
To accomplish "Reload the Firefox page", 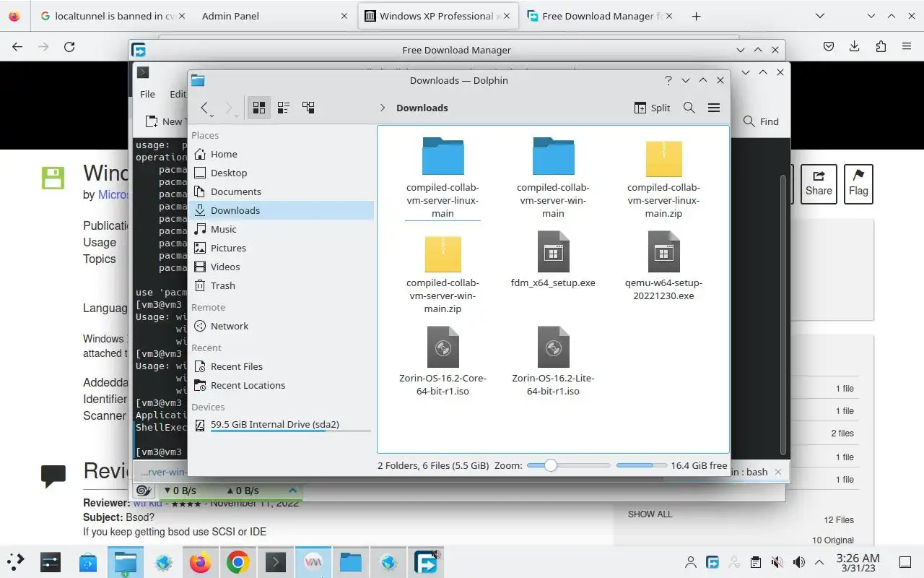I will point(69,46).
